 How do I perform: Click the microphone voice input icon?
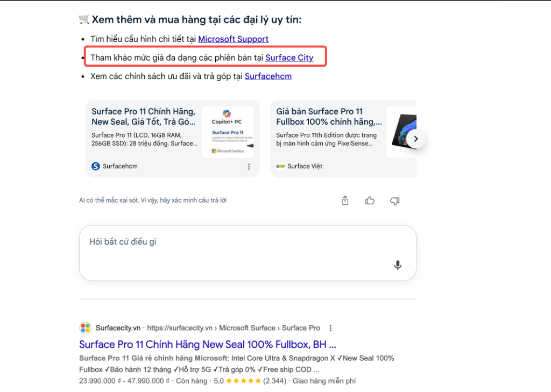(398, 265)
